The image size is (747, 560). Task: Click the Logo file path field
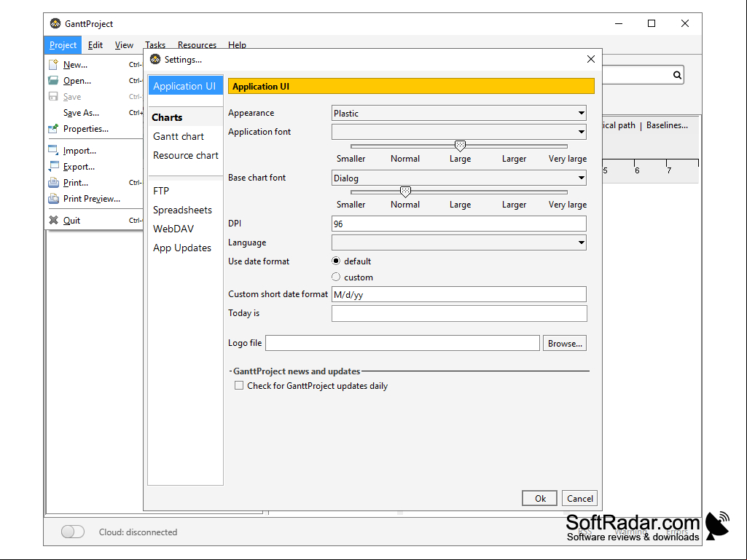pyautogui.click(x=402, y=343)
